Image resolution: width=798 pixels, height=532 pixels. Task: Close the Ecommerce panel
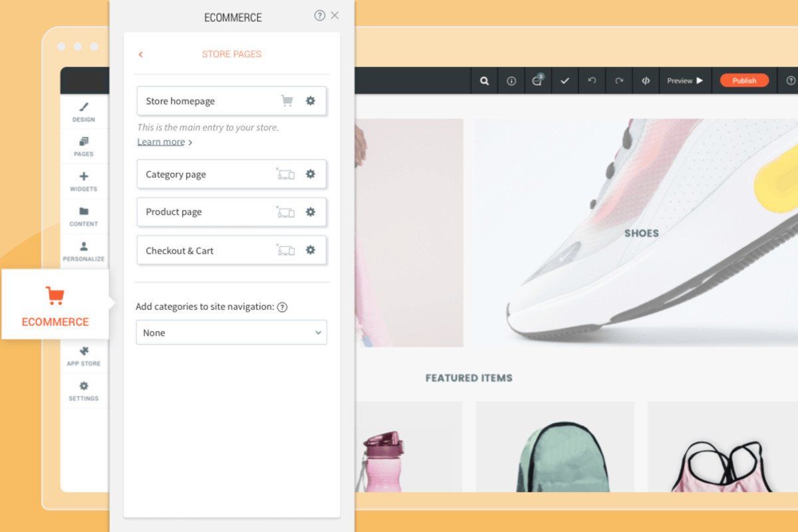pyautogui.click(x=334, y=15)
